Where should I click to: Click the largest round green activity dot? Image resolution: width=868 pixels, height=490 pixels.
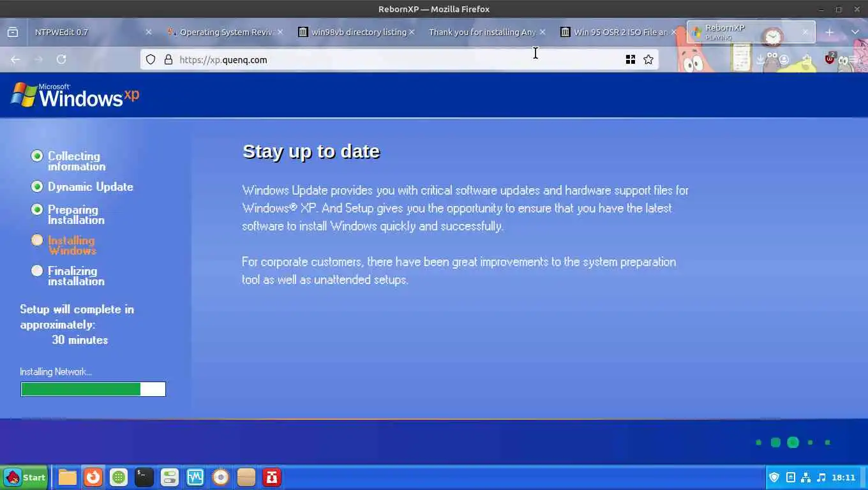[793, 442]
